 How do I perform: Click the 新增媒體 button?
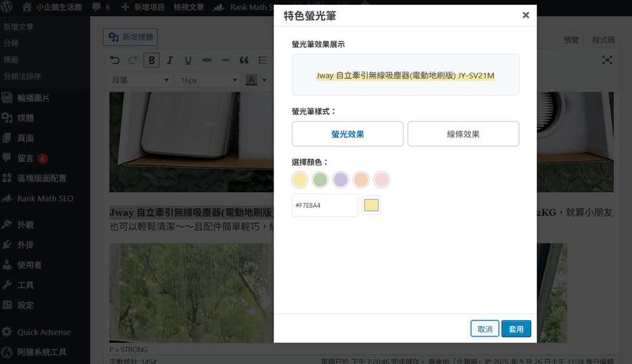point(130,37)
